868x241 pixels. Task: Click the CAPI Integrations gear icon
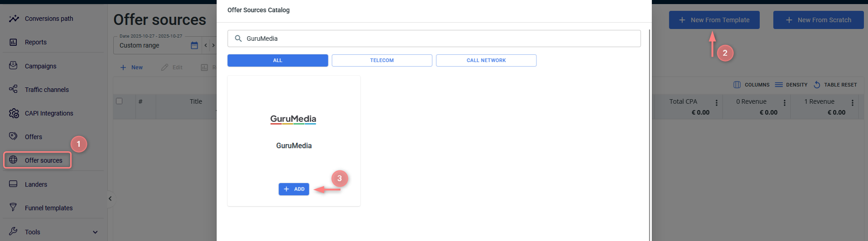[14, 113]
